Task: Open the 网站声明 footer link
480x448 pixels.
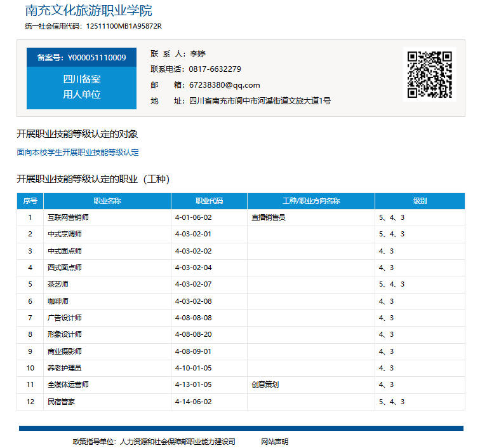Action: pos(274,442)
